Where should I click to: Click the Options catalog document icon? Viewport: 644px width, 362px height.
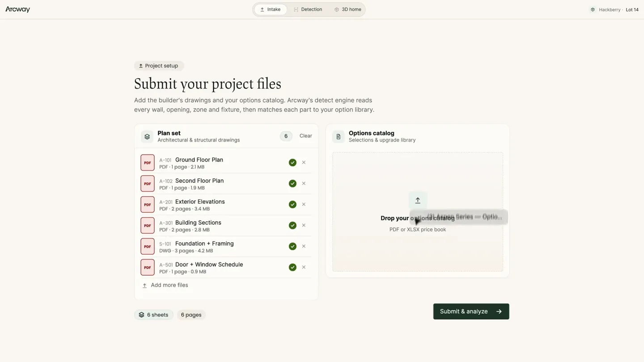(x=339, y=136)
